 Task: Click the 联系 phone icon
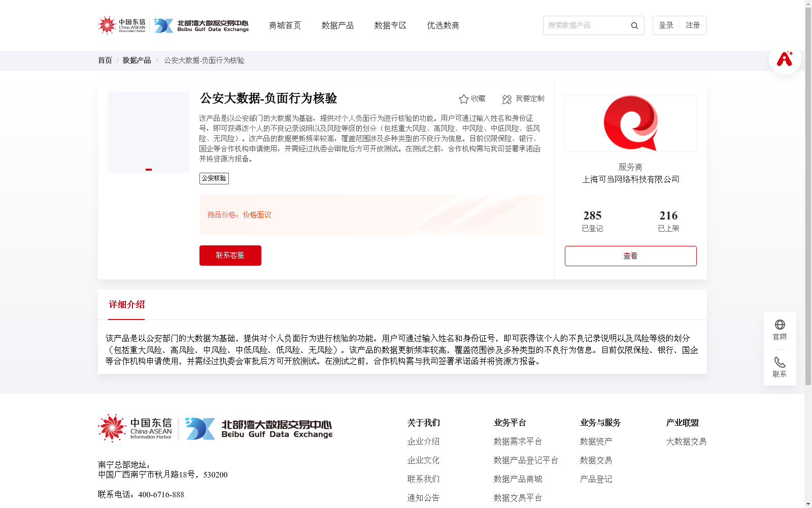[x=780, y=362]
